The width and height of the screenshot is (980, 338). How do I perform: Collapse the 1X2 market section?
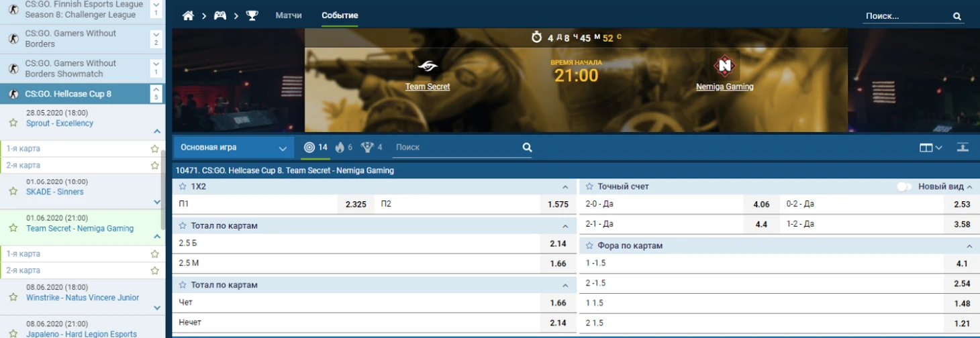click(565, 187)
